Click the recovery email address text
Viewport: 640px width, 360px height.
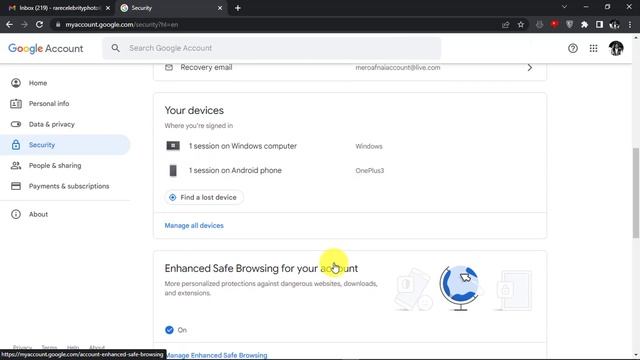click(x=398, y=67)
